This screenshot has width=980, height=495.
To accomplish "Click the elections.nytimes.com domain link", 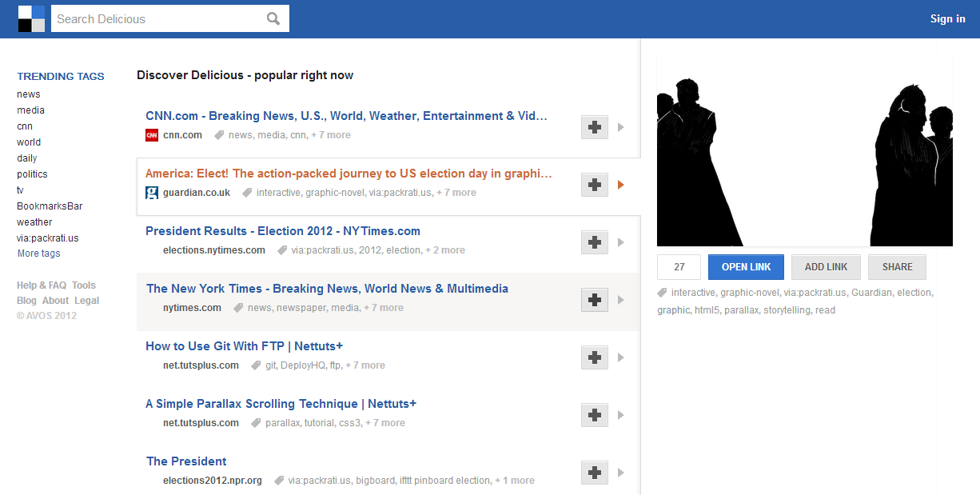I will 214,250.
